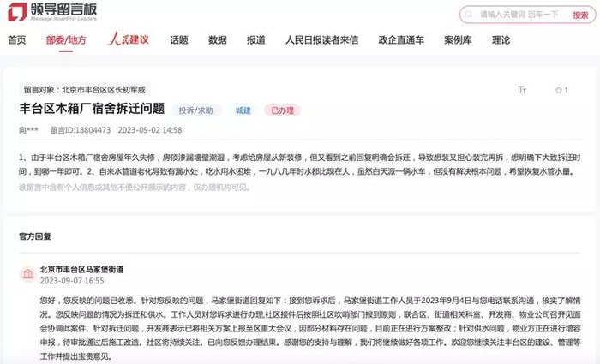Focus the keyword search input field
The width and height of the screenshot is (600, 364).
click(519, 15)
